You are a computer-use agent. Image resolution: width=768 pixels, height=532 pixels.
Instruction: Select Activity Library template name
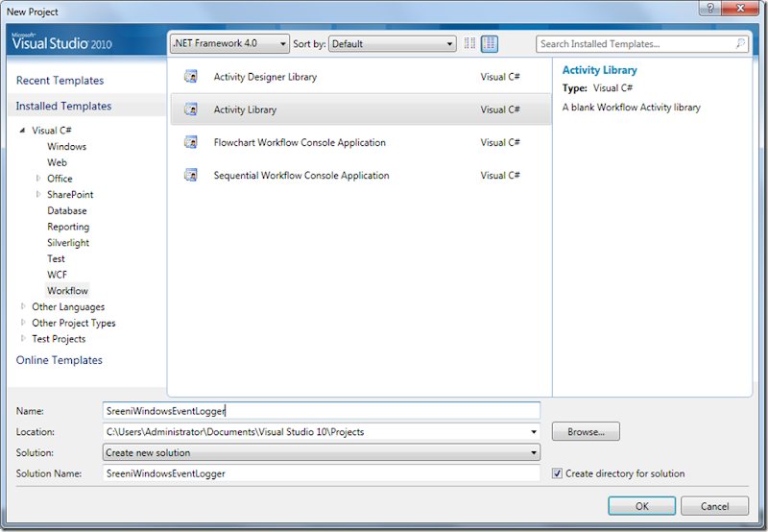(245, 109)
